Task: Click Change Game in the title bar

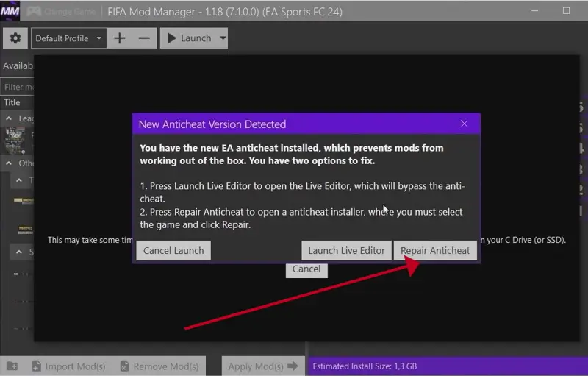Action: 61,12
